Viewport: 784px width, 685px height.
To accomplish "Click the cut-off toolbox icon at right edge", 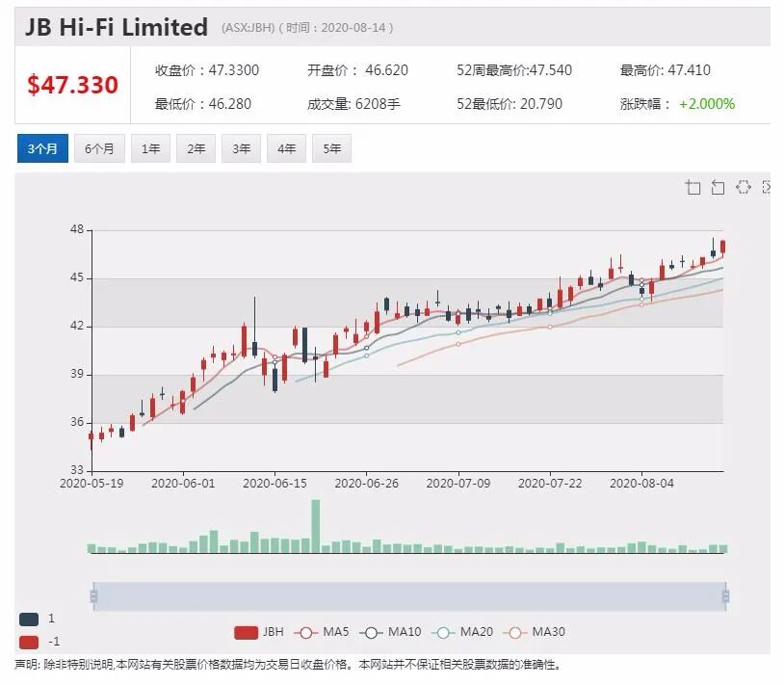I will coord(766,187).
